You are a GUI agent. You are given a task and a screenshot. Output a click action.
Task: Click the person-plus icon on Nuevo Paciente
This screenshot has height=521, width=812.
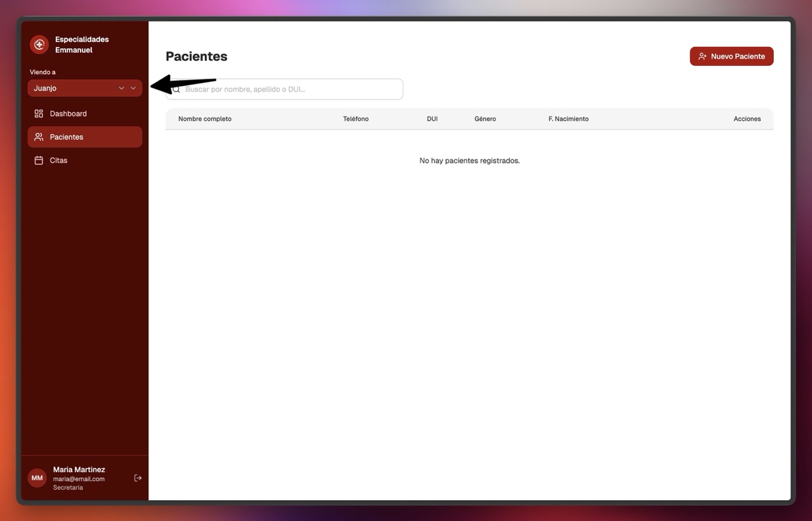pyautogui.click(x=702, y=56)
